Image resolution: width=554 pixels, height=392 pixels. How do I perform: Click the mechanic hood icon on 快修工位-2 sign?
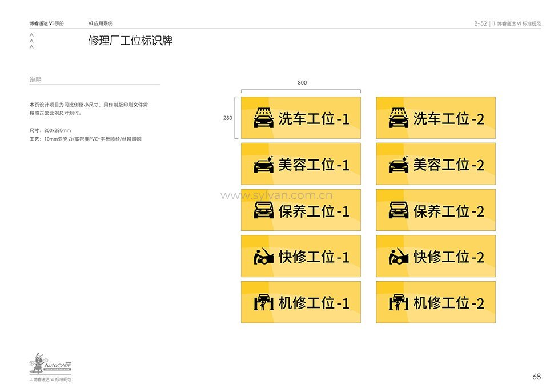[399, 256]
